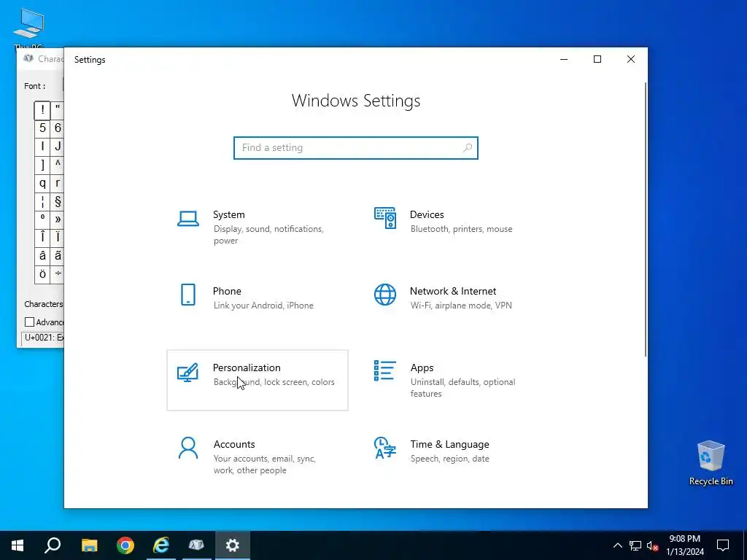This screenshot has width=747, height=560.
Task: Click 'Bluetooth, printers, mouse' description text
Action: (462, 229)
